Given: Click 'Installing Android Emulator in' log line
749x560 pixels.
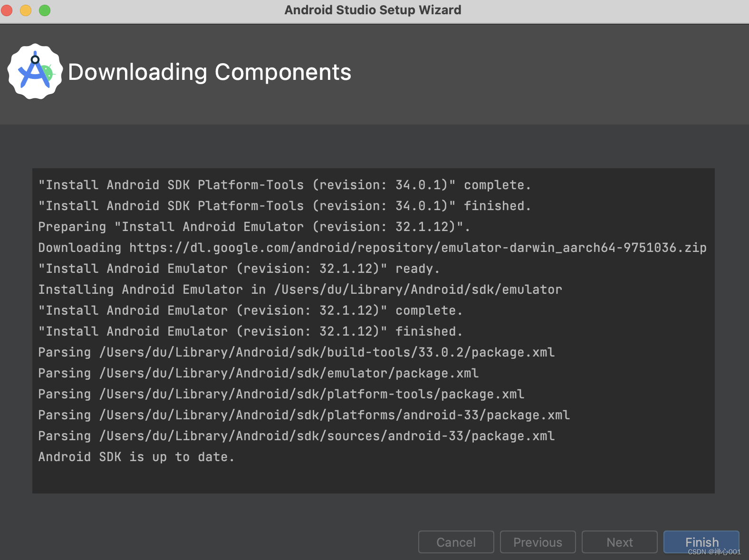Looking at the screenshot, I should (300, 290).
